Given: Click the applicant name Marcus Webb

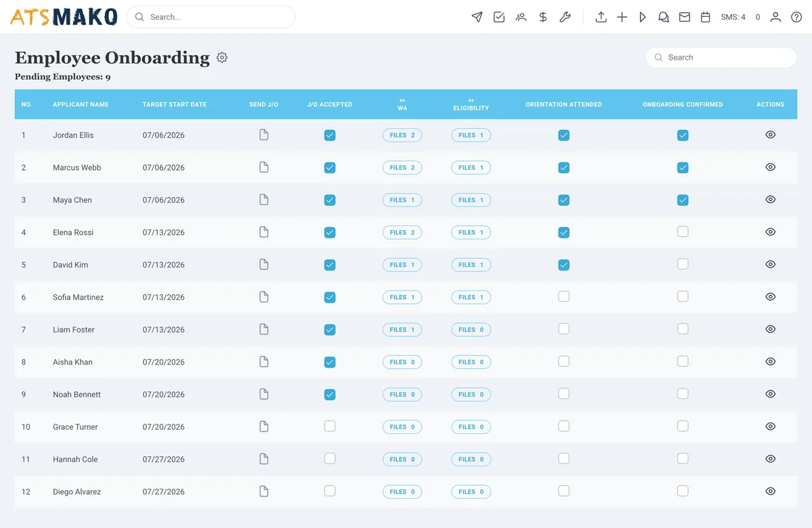Looking at the screenshot, I should click(x=77, y=167).
